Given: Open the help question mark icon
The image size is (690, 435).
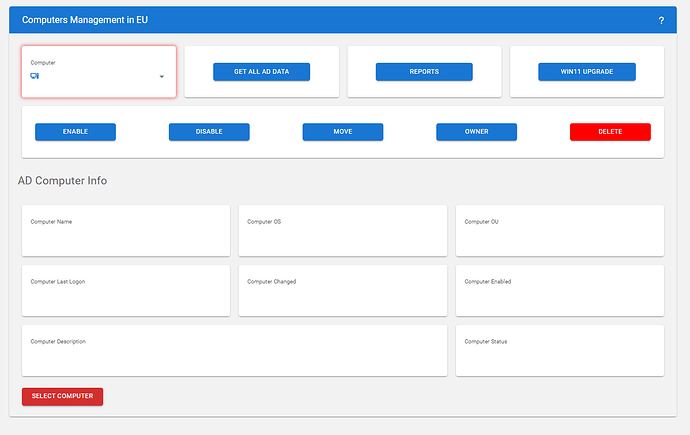Looking at the screenshot, I should pyautogui.click(x=661, y=20).
